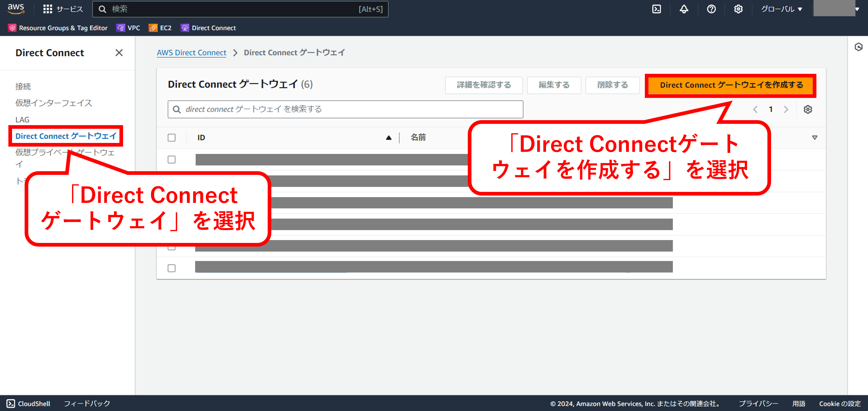
Task: Open CloudShell icon in top bar
Action: pyautogui.click(x=656, y=9)
